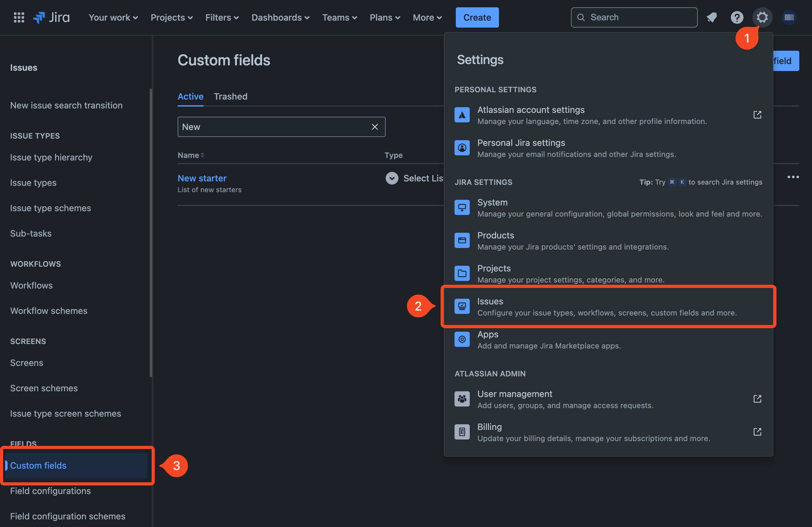Click the System monitor icon
The width and height of the screenshot is (812, 527).
[x=462, y=207]
